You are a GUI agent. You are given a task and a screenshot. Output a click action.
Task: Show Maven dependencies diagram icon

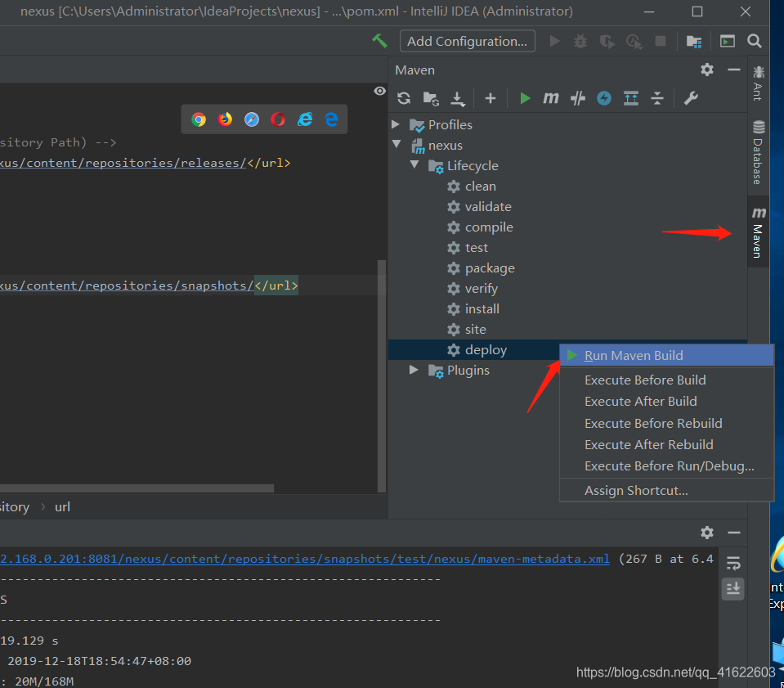631,98
